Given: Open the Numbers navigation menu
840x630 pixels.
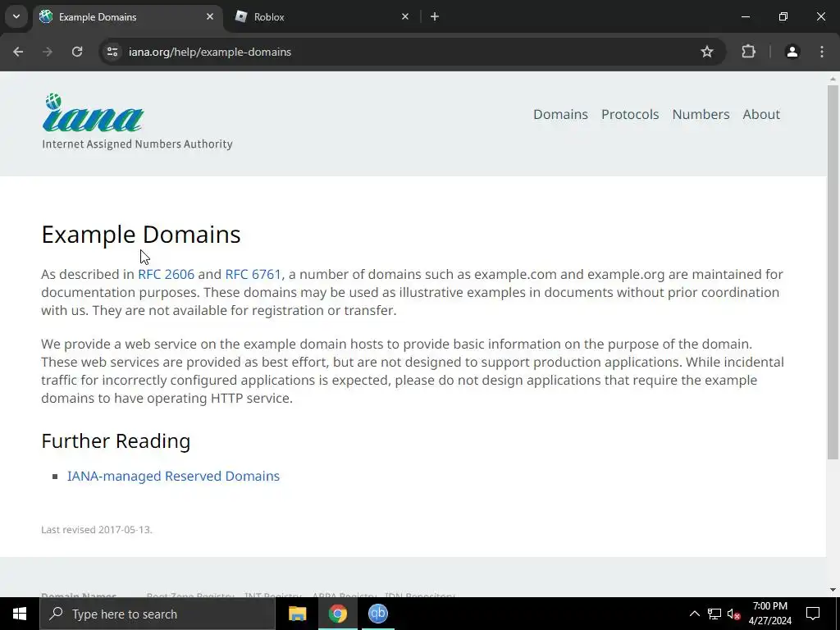Looking at the screenshot, I should [x=701, y=114].
